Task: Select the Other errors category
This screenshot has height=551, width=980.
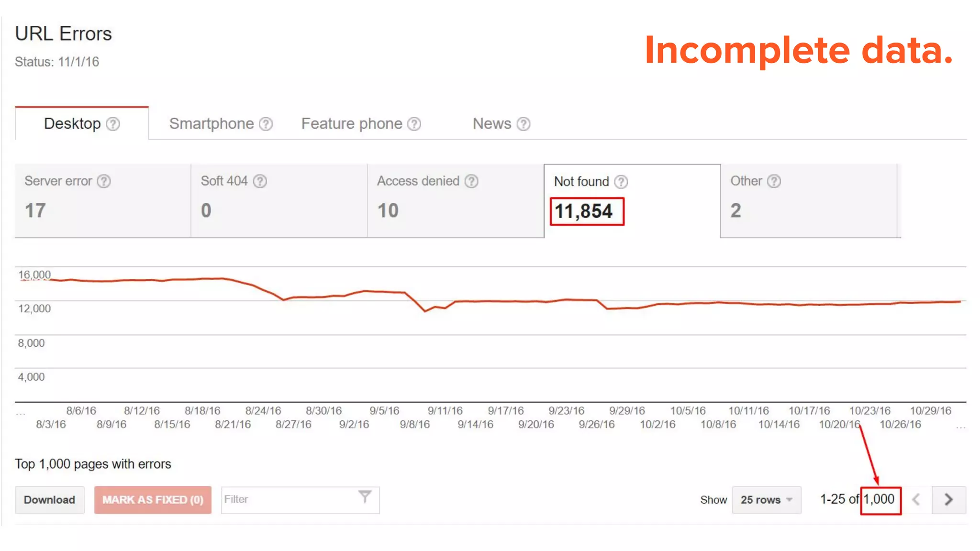Action: point(809,201)
